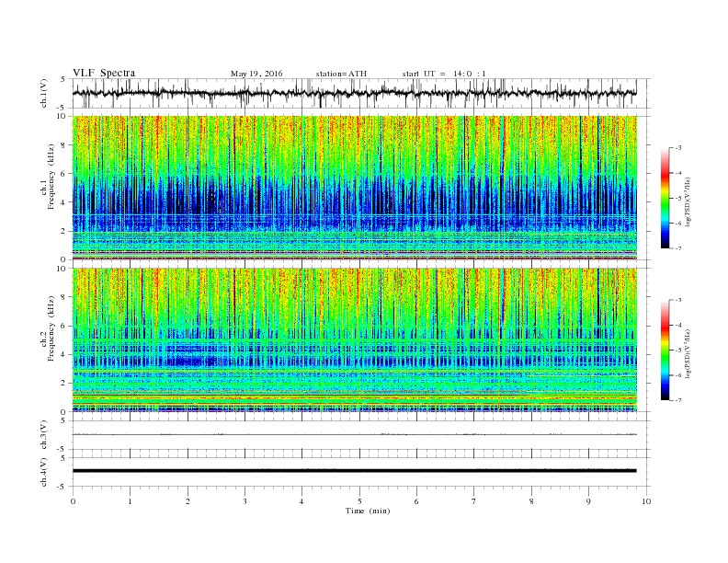Image resolution: width=728 pixels, height=563 pixels.
Task: Click time axis tick label '4'
Action: [301, 501]
